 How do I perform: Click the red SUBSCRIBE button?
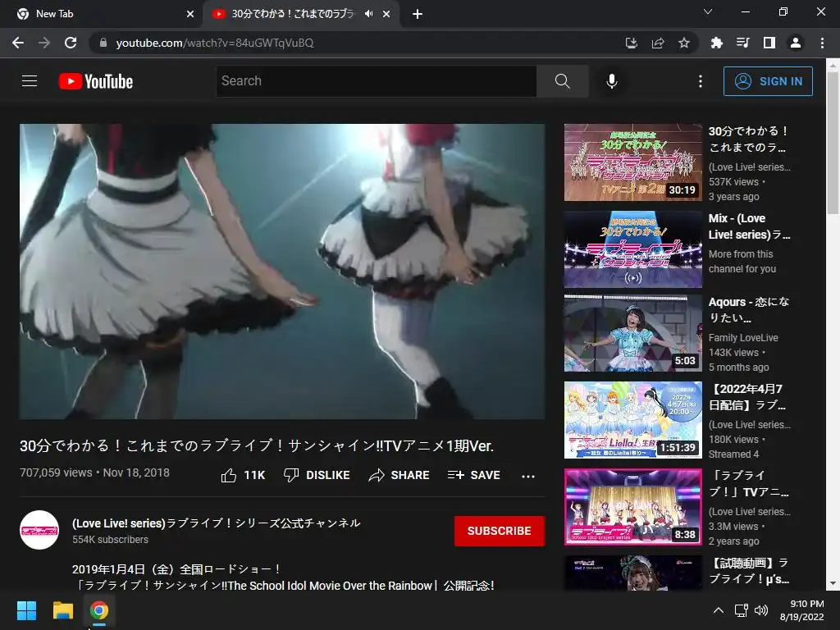coord(500,531)
